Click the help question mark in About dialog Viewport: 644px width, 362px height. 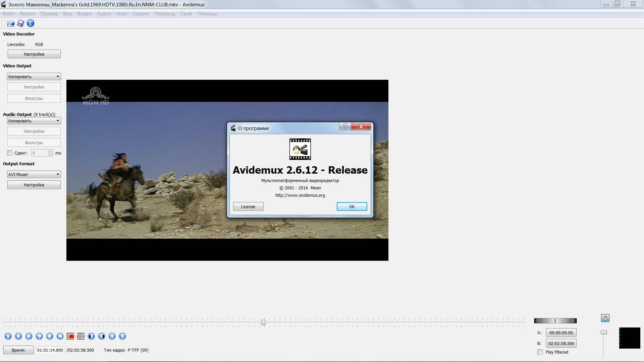(x=345, y=126)
